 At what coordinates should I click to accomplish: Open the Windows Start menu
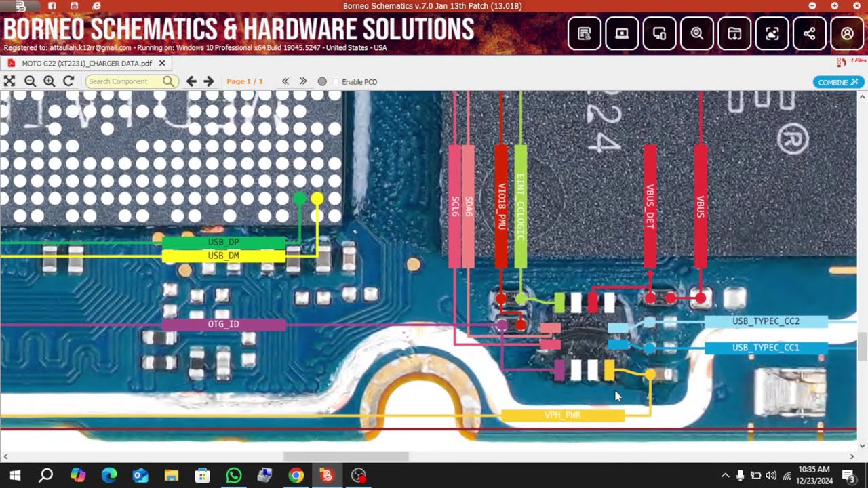pos(14,475)
